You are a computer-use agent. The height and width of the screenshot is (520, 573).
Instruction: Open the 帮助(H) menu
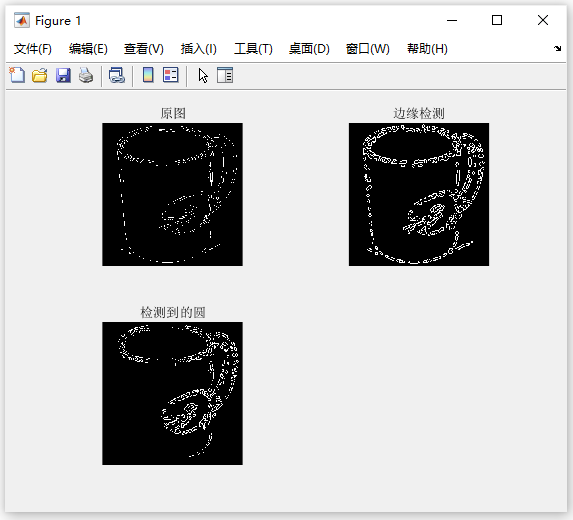pyautogui.click(x=427, y=49)
